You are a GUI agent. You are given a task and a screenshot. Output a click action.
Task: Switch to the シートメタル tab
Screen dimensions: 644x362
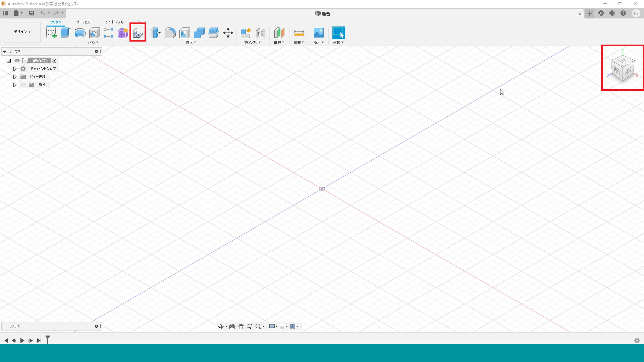point(115,22)
